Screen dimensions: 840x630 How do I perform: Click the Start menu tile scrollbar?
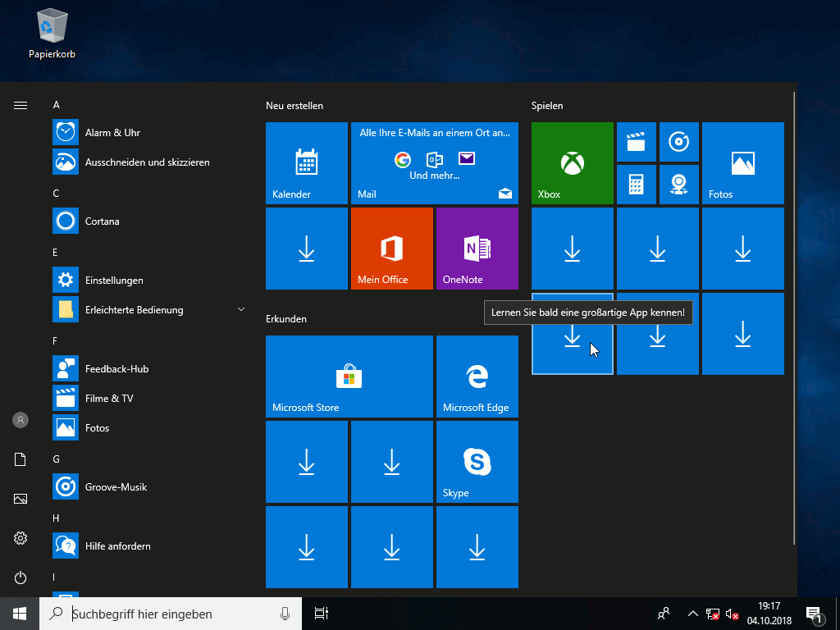tap(793, 320)
